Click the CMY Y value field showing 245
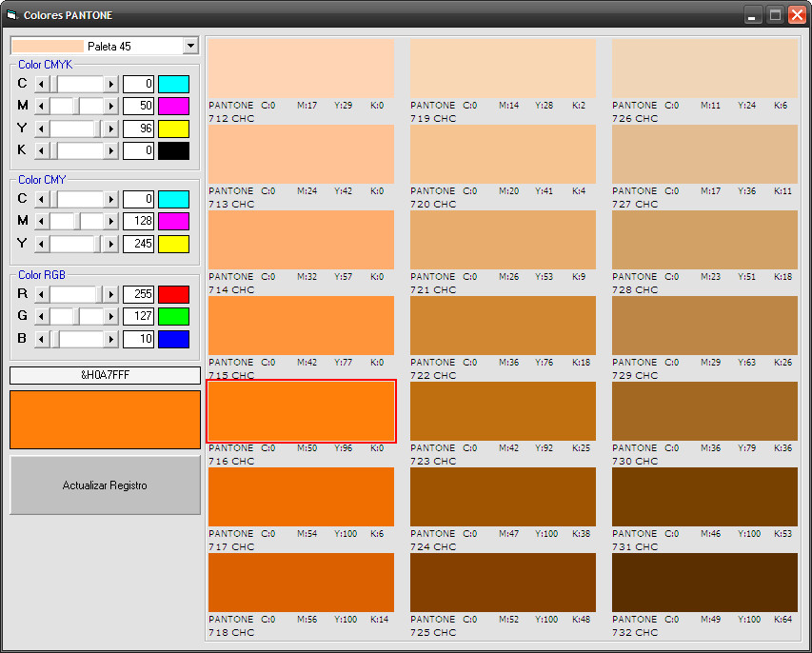The height and width of the screenshot is (653, 812). [x=138, y=244]
